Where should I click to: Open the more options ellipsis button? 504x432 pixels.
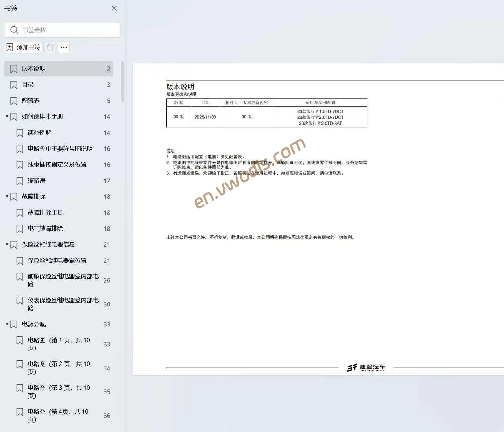pyautogui.click(x=64, y=47)
